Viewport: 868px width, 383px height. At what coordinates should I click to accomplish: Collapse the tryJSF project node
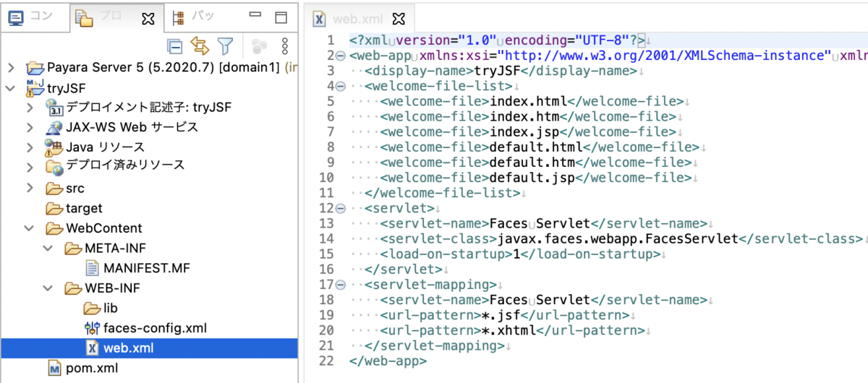(x=11, y=88)
